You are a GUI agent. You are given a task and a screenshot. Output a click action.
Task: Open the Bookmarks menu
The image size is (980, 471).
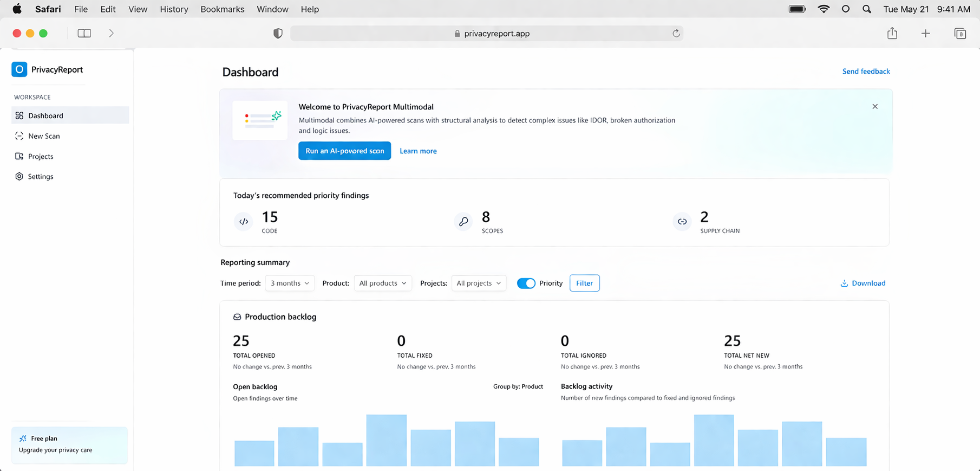point(223,9)
